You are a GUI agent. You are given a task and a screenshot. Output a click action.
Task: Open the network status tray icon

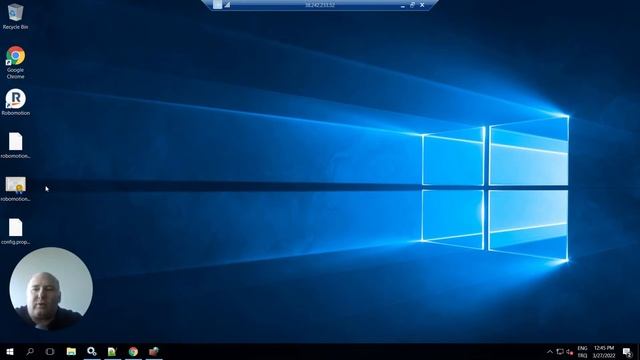tap(560, 352)
